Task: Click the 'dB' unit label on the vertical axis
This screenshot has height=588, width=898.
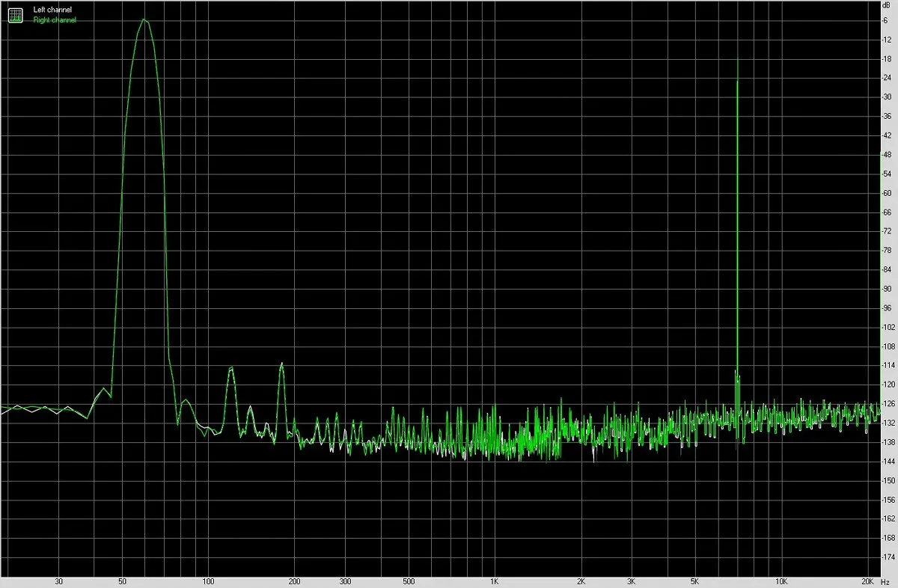Action: pos(887,7)
